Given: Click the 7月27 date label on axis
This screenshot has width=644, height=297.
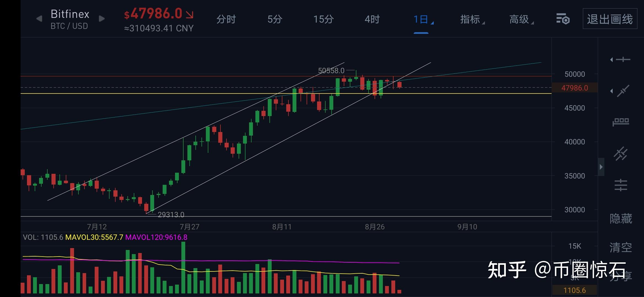Looking at the screenshot, I should pos(189,227).
